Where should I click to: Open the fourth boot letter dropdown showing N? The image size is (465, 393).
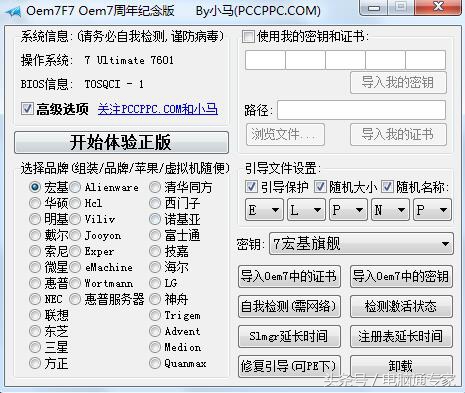coord(390,210)
